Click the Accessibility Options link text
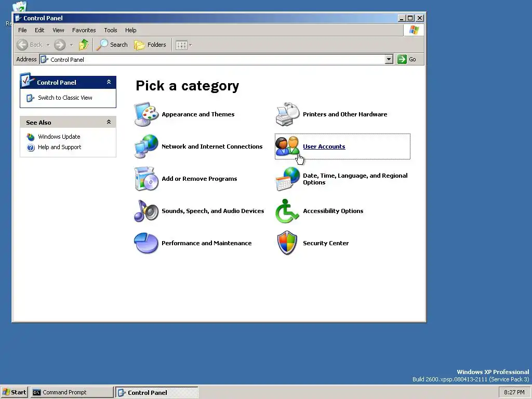This screenshot has height=399, width=532. tap(333, 211)
